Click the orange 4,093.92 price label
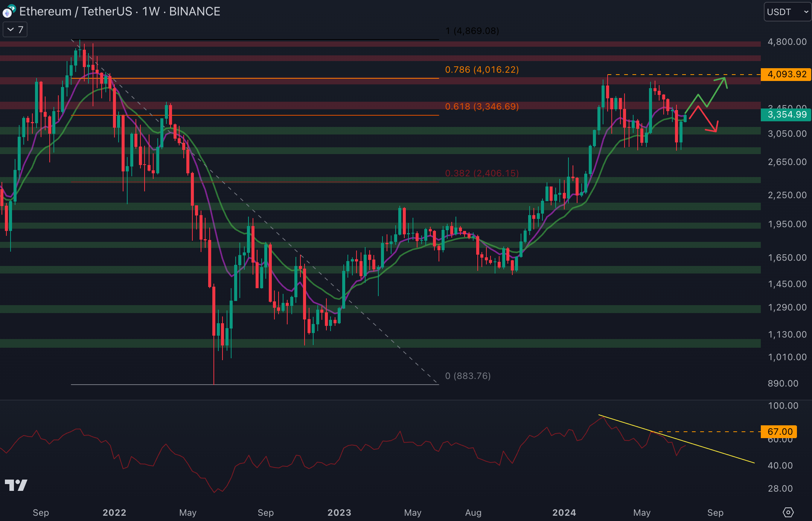The width and height of the screenshot is (812, 521). click(x=786, y=74)
